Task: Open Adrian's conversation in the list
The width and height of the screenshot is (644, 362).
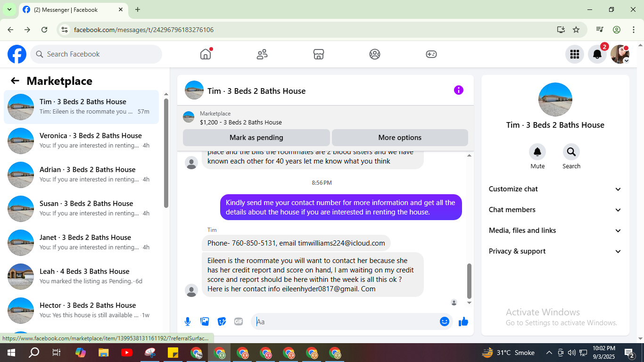Action: click(x=82, y=175)
